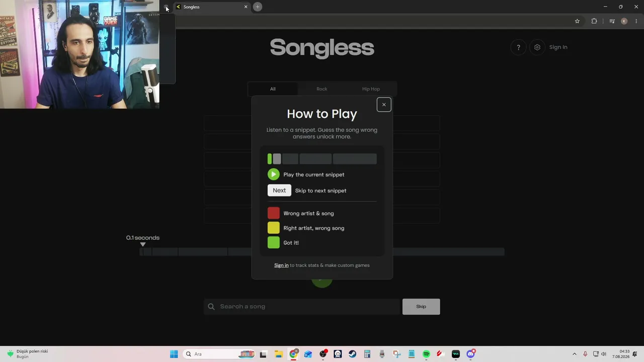Open the browser media controls icon
The image size is (644, 362).
tap(612, 21)
